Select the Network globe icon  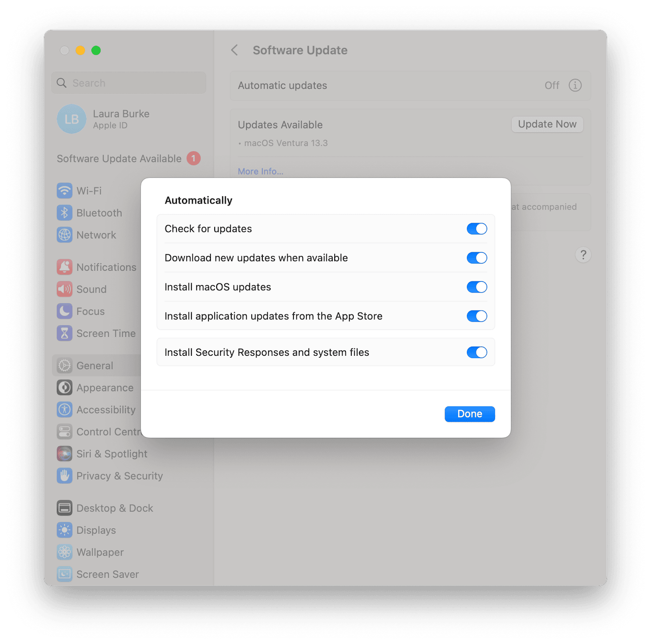(x=65, y=235)
